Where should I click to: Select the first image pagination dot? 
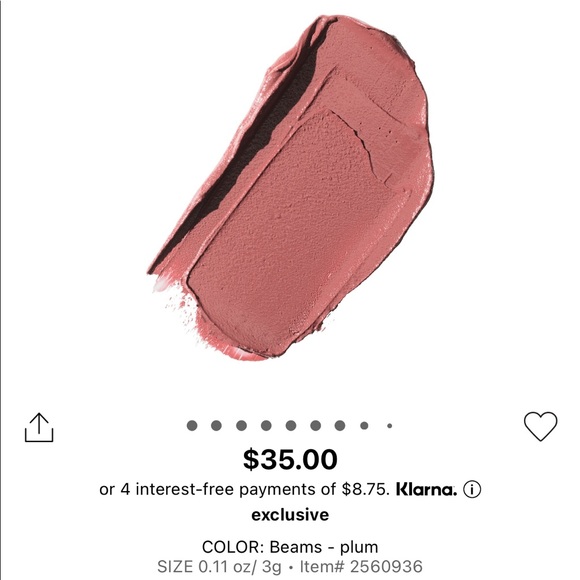192,425
